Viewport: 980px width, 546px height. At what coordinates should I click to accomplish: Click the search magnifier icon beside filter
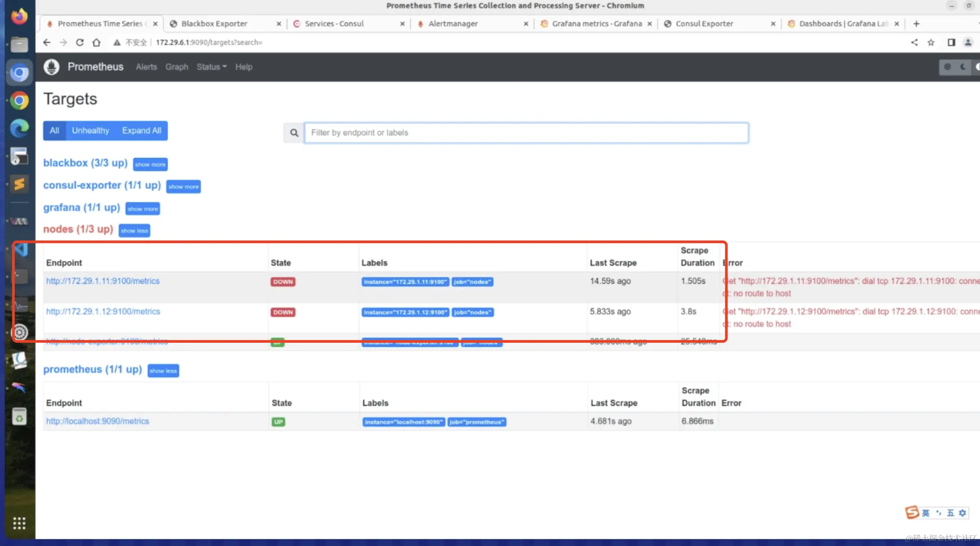point(294,133)
